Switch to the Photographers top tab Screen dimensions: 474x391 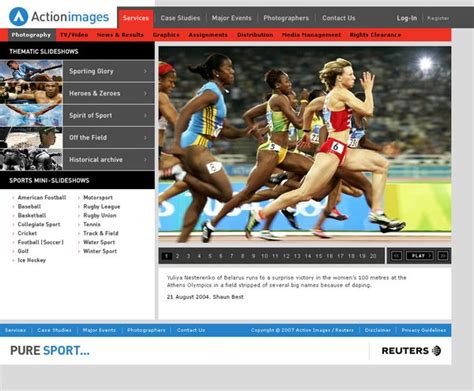coord(286,18)
